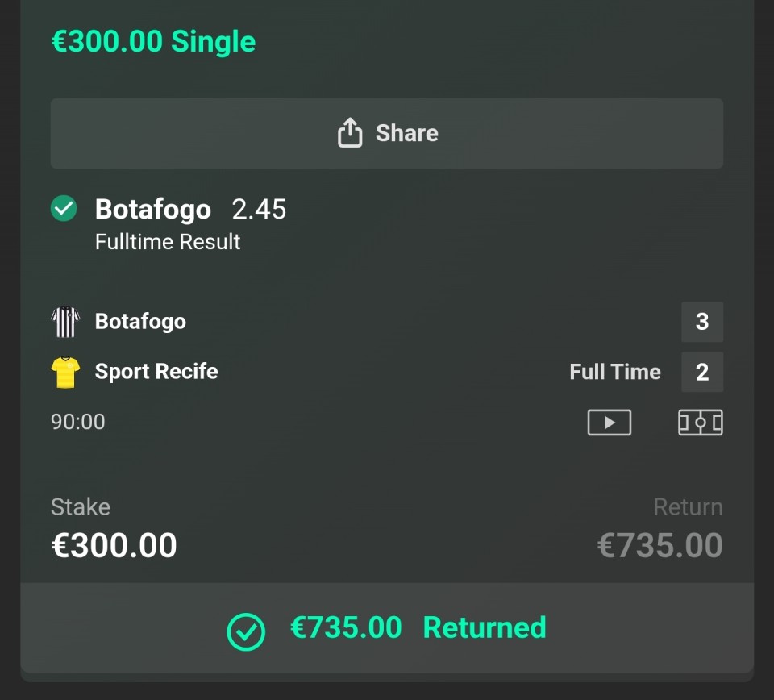The image size is (774, 700).
Task: Tap the 90:00 match clock
Action: (x=78, y=422)
